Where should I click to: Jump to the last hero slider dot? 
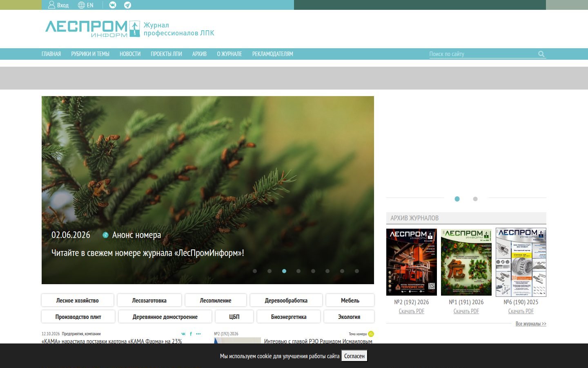(357, 271)
